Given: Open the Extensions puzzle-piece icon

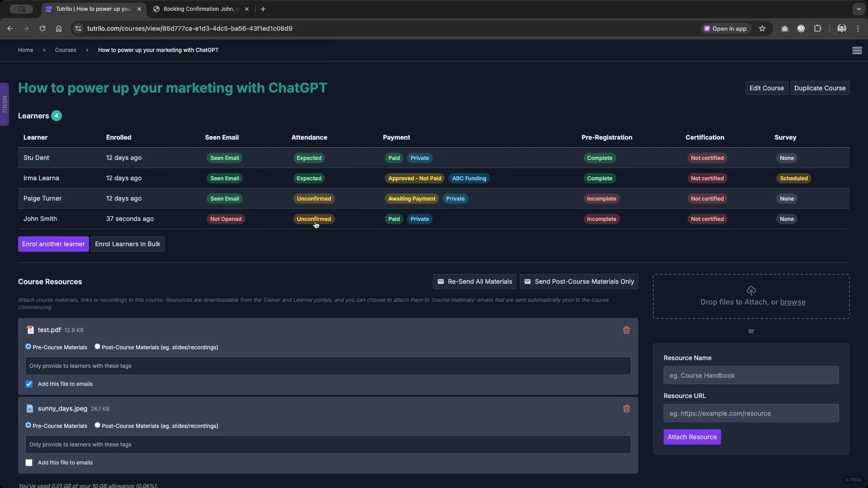Looking at the screenshot, I should point(817,28).
